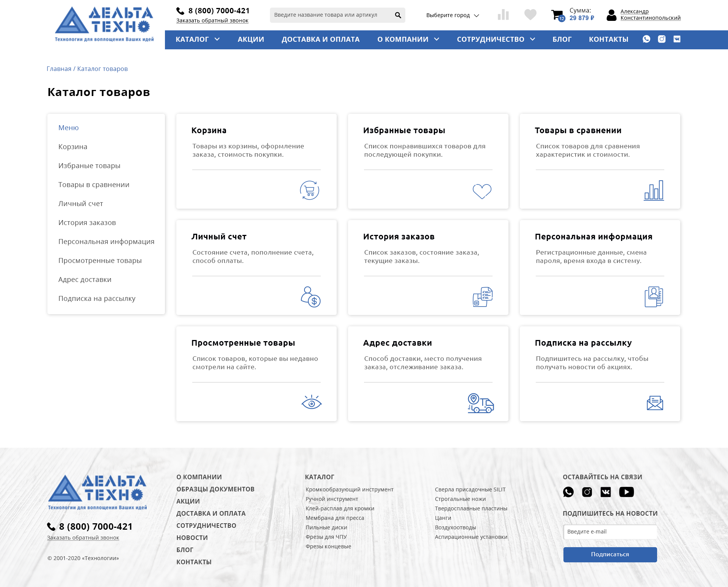728x587 pixels.
Task: Open VK icon in navigation bar
Action: click(677, 39)
